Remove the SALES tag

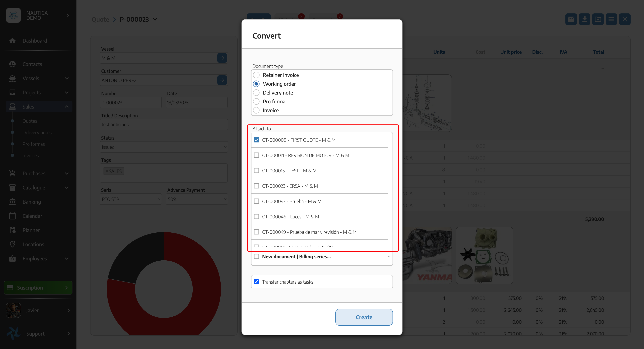click(107, 171)
